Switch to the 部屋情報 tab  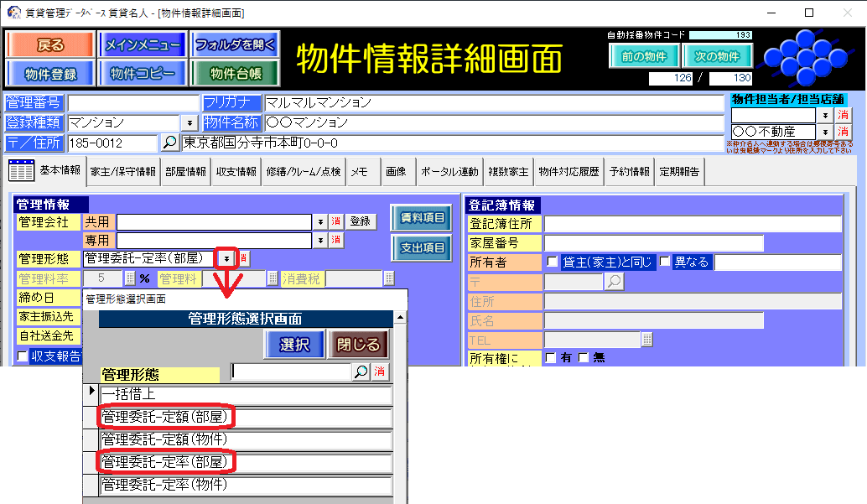[x=185, y=172]
